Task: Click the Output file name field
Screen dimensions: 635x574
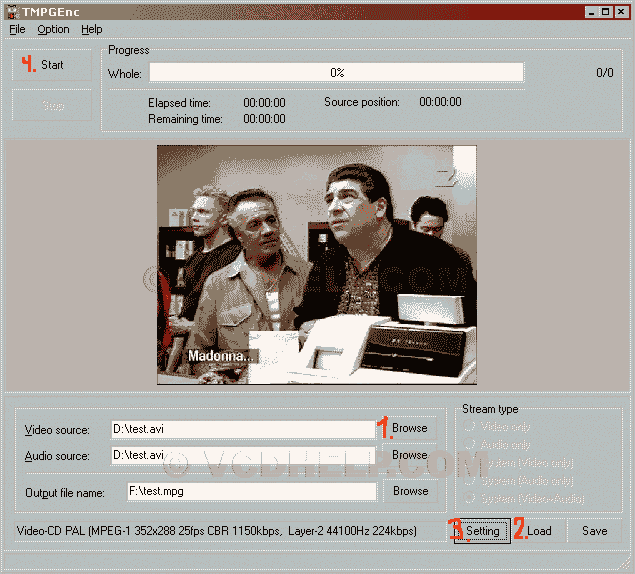Action: pyautogui.click(x=252, y=491)
